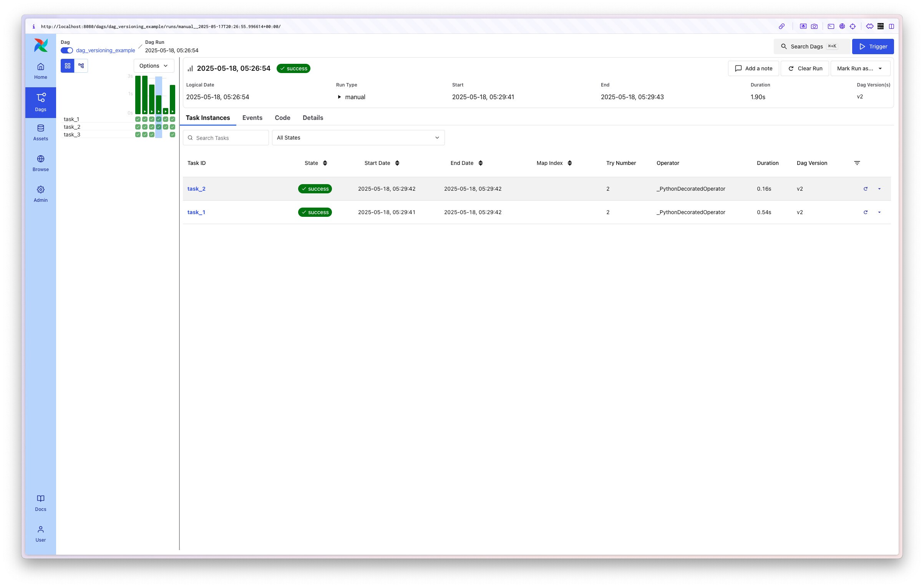Toggle the dag_versioning_example pause switch

pos(67,50)
